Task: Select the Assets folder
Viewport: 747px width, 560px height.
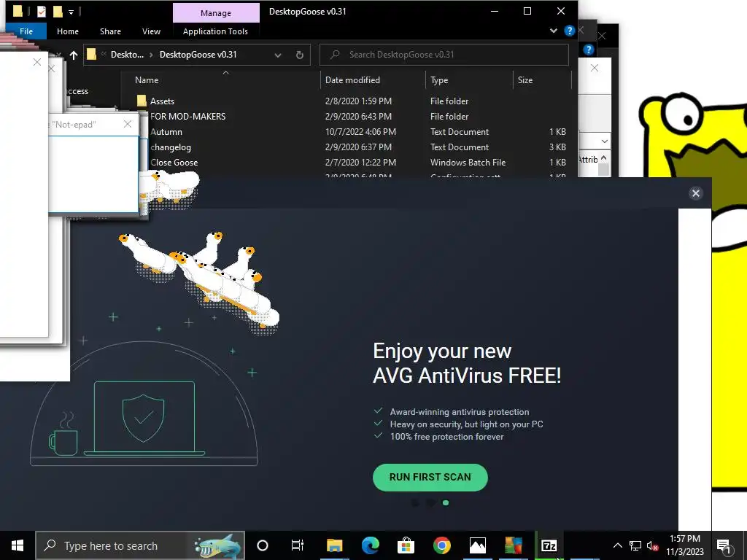Action: 162,101
